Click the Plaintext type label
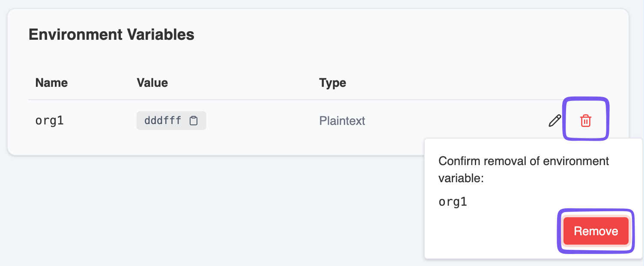Image resolution: width=644 pixels, height=266 pixels. (342, 121)
